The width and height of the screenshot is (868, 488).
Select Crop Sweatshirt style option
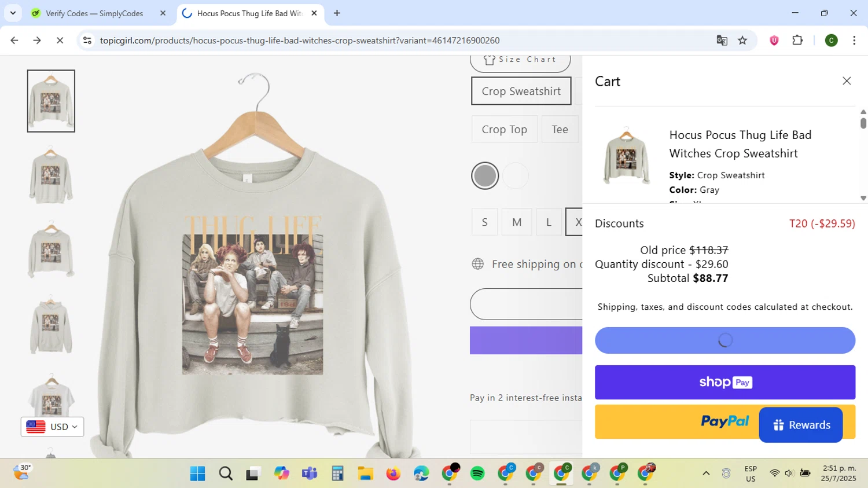[x=521, y=91]
